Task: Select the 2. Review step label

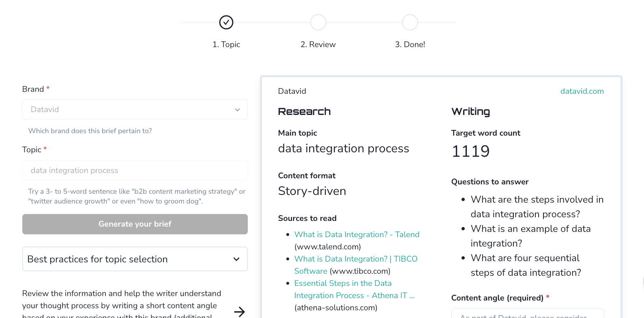Action: tap(318, 44)
